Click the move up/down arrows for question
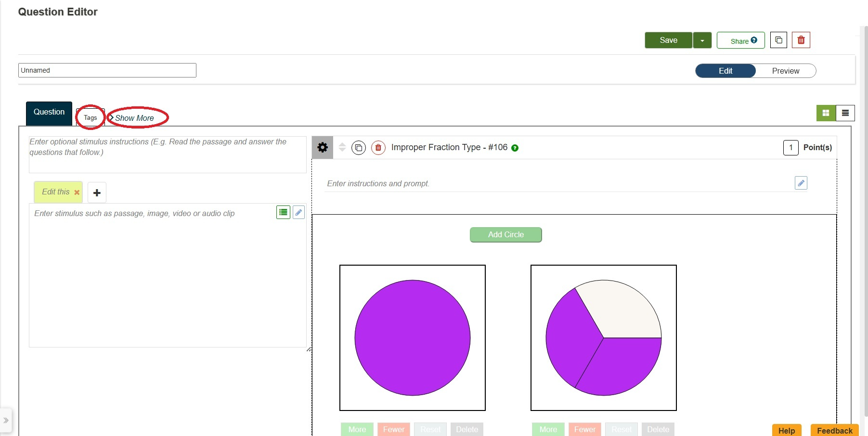 click(x=342, y=147)
